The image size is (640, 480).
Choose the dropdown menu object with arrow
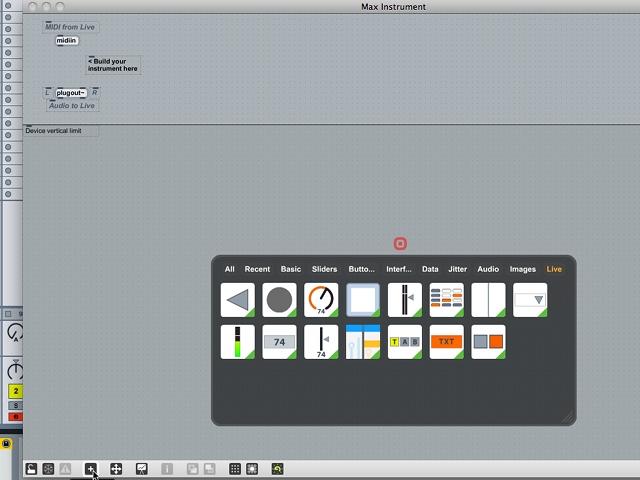tap(530, 300)
